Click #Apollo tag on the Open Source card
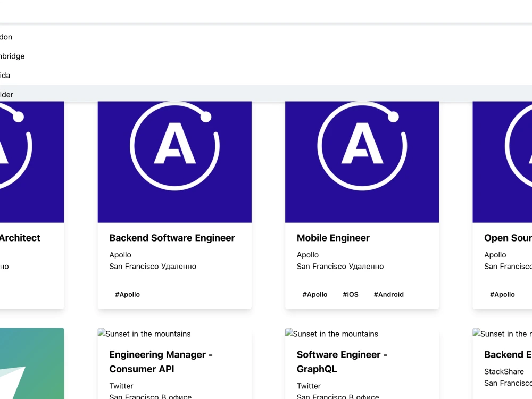Screen dimensions: 532x399 [x=502, y=295]
